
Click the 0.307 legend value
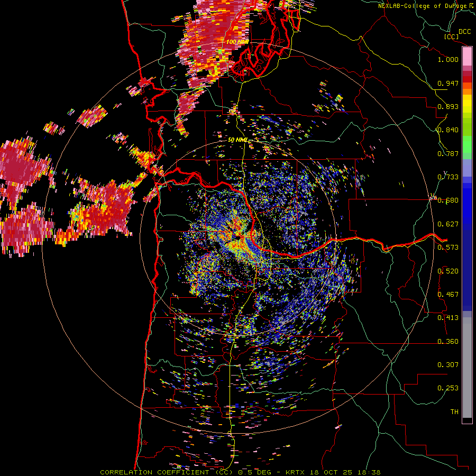[x=448, y=365]
